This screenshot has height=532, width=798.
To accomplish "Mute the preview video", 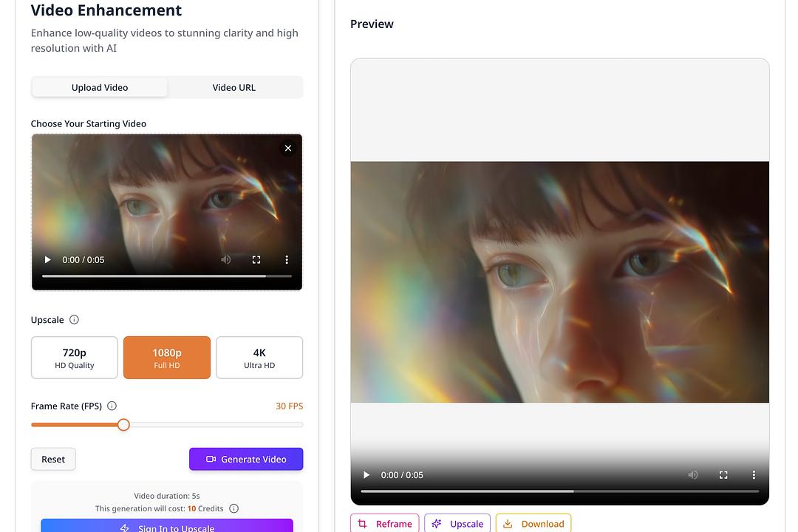I will (x=692, y=475).
